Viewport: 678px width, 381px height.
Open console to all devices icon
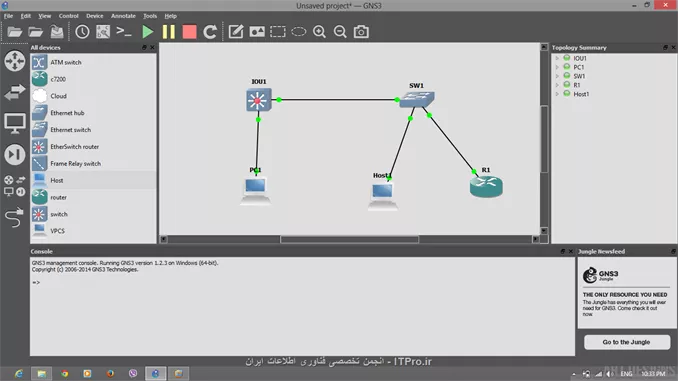click(x=124, y=32)
